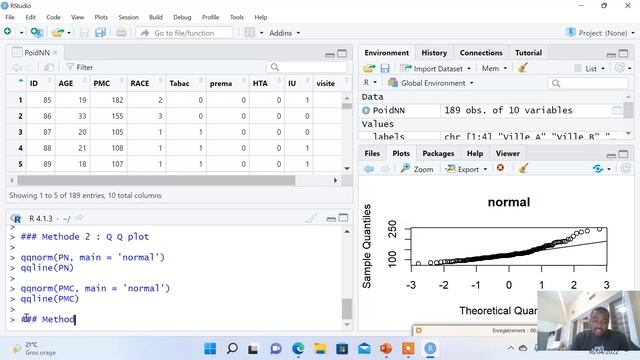Screen dimensions: 640x360
Task: Minimize the console pane
Action: tap(331, 219)
